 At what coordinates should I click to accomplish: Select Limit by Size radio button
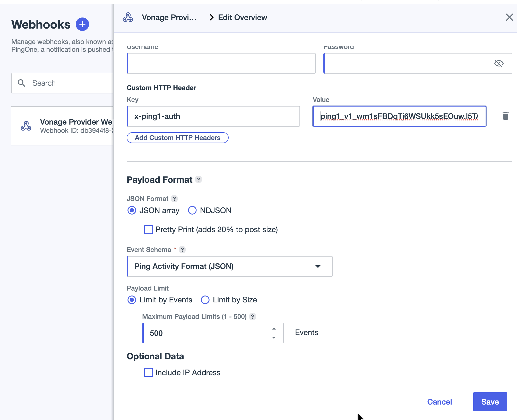pyautogui.click(x=205, y=300)
